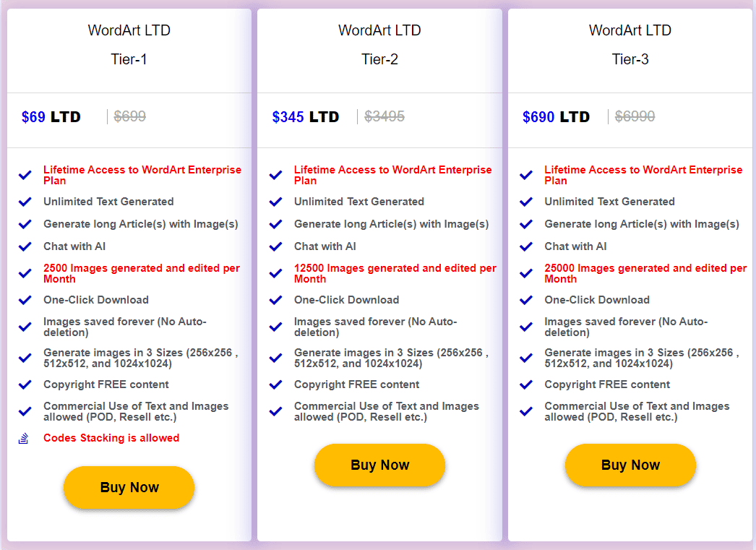Click the check icon beside "25000 Images generated" in Tier-3
756x550 pixels.
click(525, 272)
